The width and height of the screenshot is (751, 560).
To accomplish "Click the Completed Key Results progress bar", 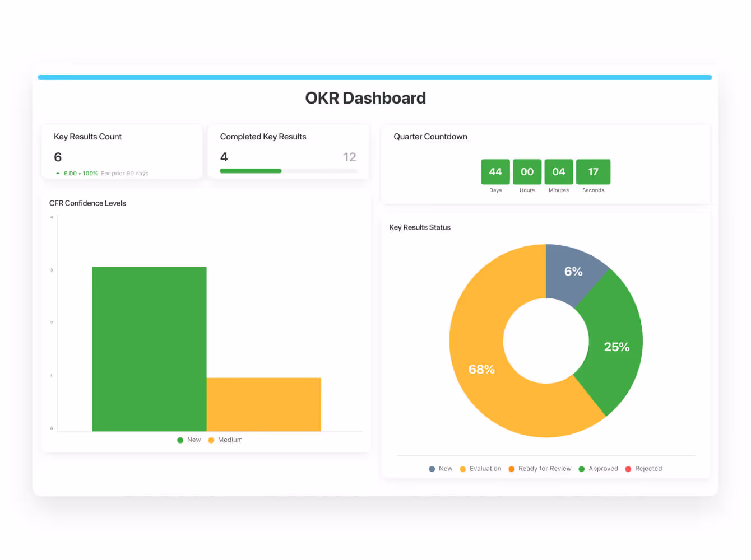I will [289, 171].
